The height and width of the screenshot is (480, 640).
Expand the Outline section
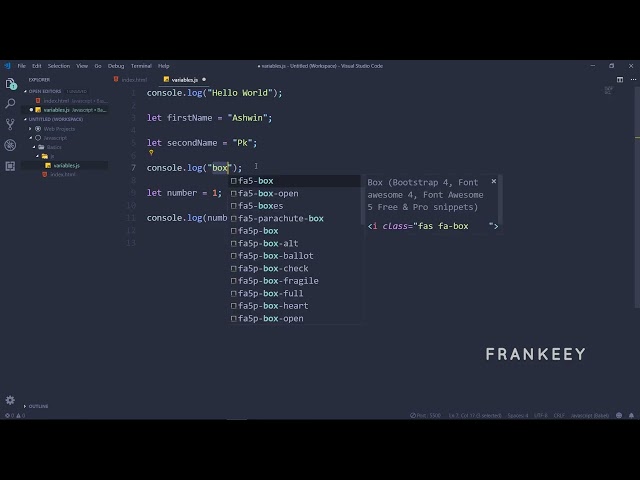click(25, 406)
